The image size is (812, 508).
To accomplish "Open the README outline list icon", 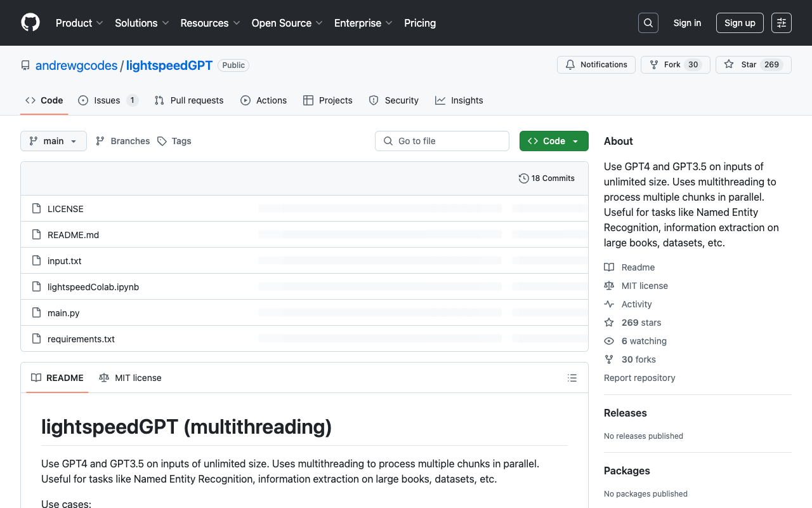I will [572, 378].
